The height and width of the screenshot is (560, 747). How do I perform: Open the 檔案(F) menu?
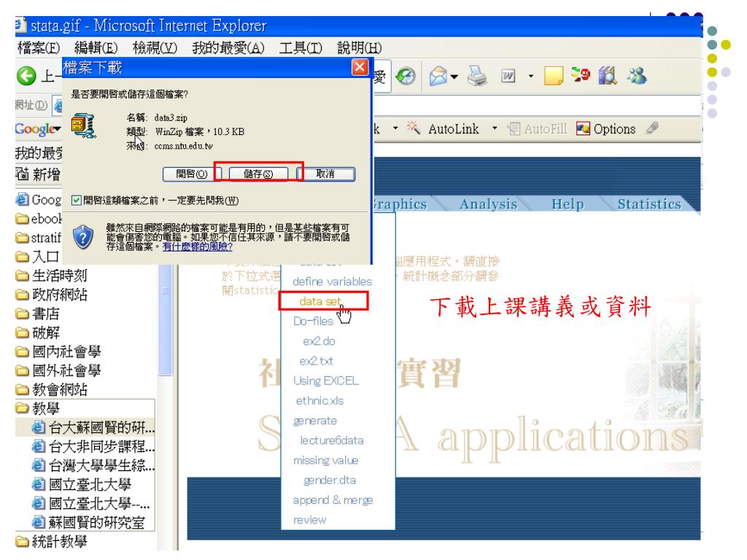pyautogui.click(x=39, y=47)
